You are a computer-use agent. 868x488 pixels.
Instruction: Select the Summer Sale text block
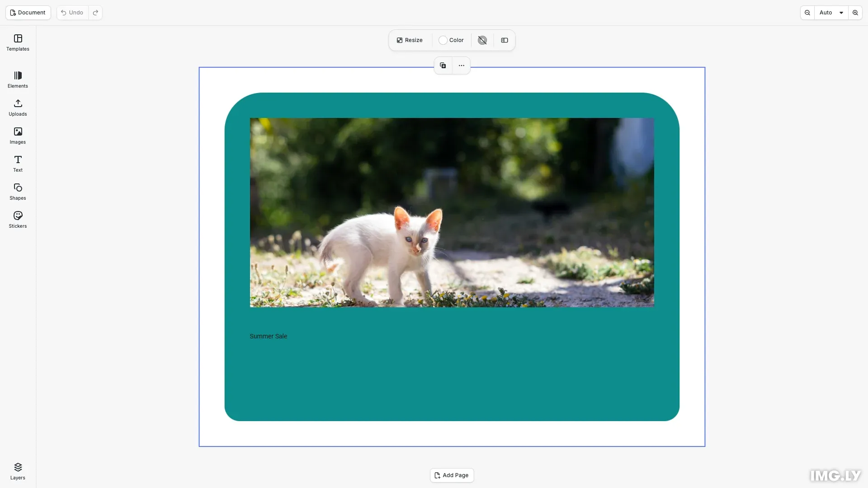(269, 336)
